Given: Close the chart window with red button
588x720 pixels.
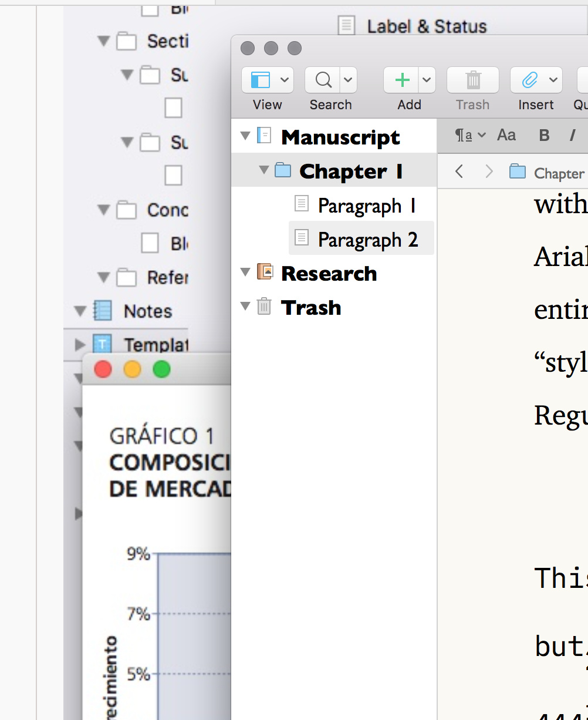Looking at the screenshot, I should point(103,369).
